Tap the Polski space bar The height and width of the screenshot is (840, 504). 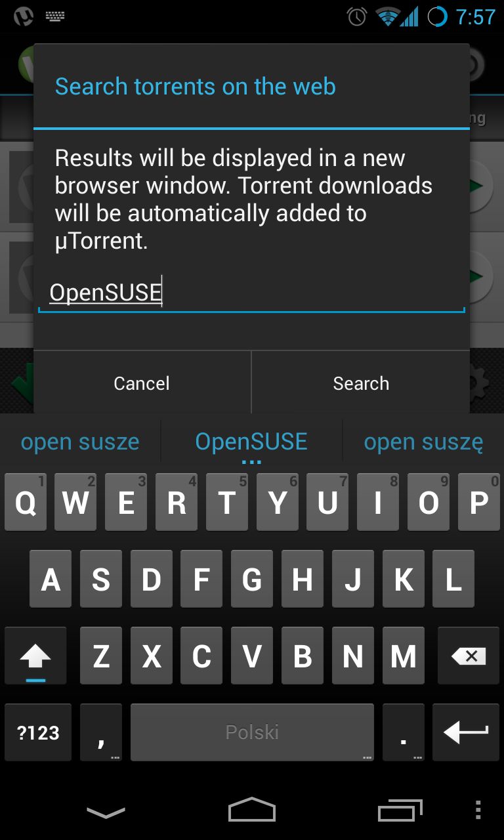[252, 732]
